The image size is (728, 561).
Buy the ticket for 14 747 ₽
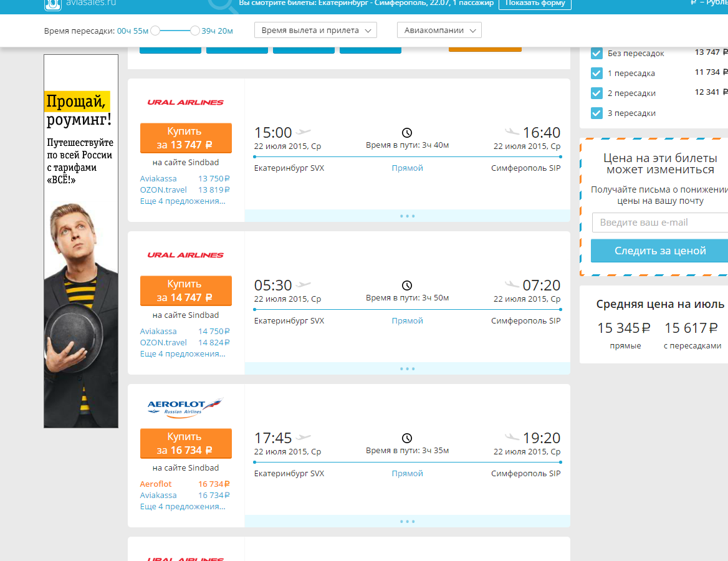(186, 290)
